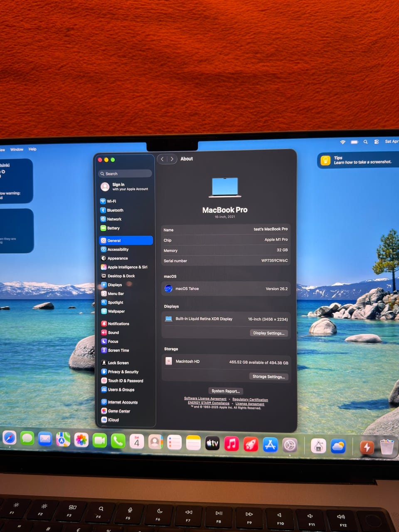Go forward with the right chevron
399x532 pixels.
tap(172, 159)
